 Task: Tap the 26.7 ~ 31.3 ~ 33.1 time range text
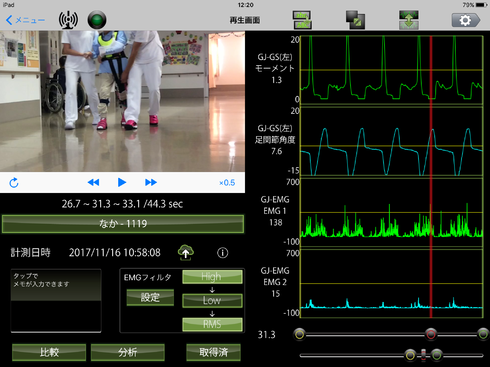[x=122, y=204]
